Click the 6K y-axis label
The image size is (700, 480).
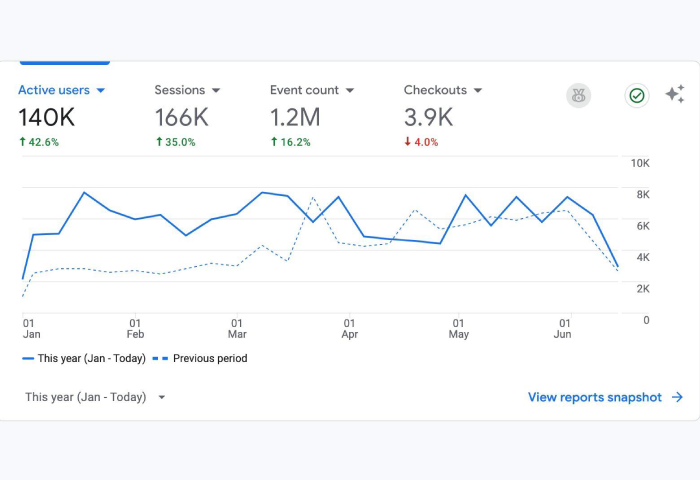pos(643,226)
